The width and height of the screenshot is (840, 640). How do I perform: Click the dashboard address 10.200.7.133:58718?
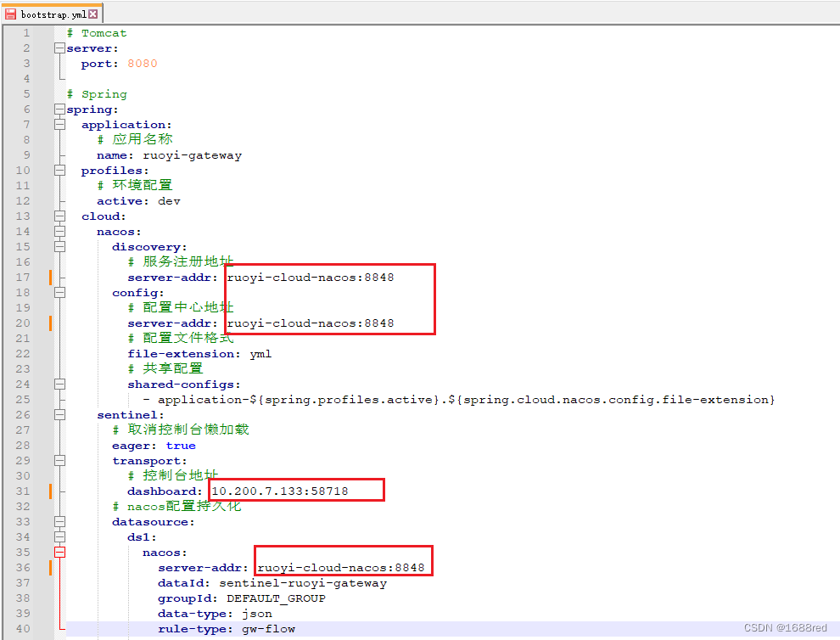click(280, 491)
